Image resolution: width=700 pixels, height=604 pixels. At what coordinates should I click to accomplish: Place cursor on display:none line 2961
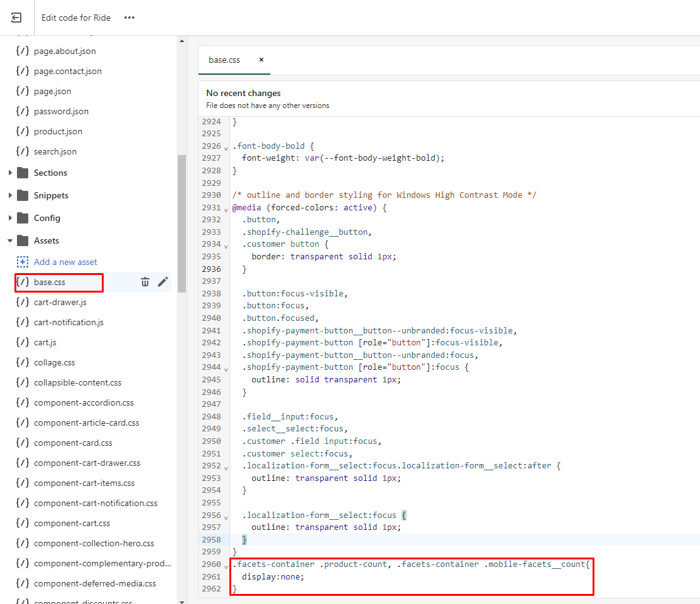(273, 577)
